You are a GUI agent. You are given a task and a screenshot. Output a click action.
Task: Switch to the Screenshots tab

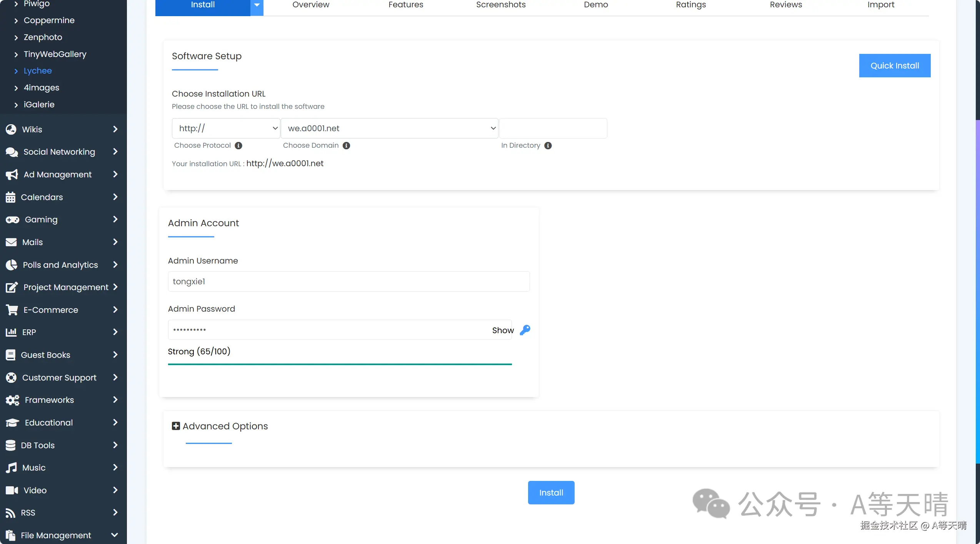500,5
